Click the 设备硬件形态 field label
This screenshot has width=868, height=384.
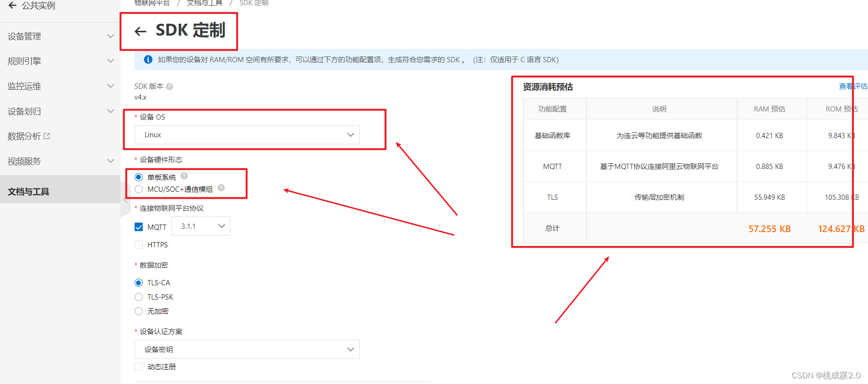[161, 159]
